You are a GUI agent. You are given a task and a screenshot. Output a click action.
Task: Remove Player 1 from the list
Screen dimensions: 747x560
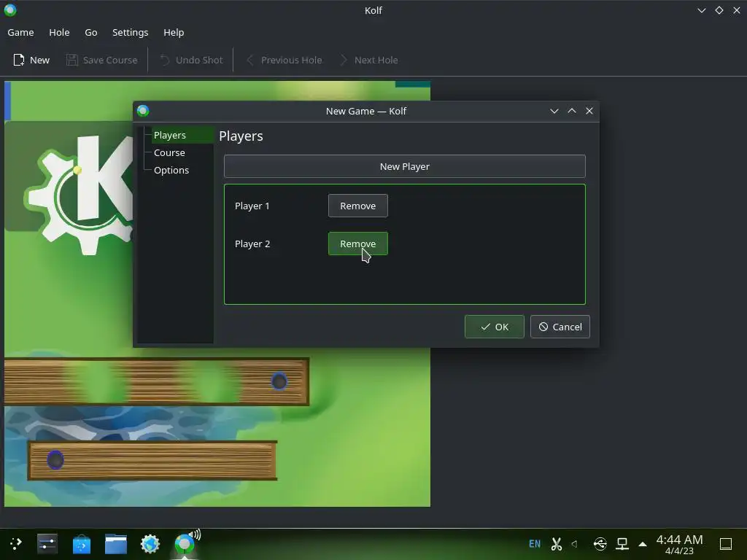tap(357, 206)
